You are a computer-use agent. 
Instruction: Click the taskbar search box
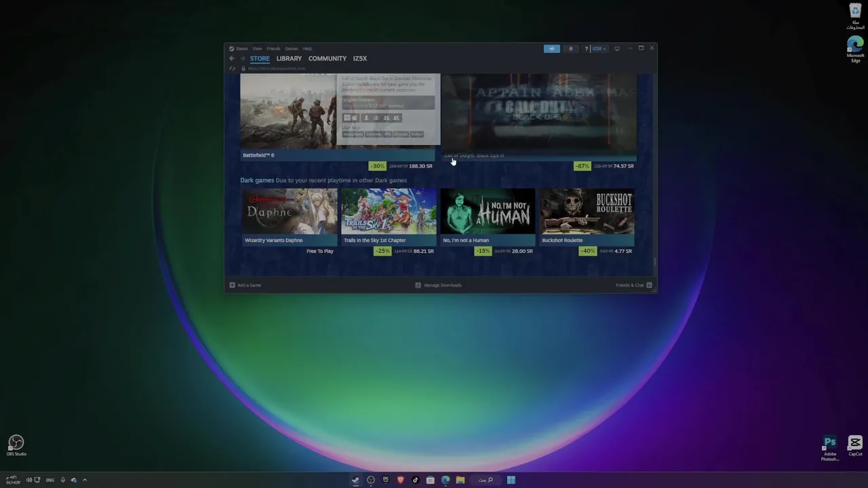pos(486,480)
